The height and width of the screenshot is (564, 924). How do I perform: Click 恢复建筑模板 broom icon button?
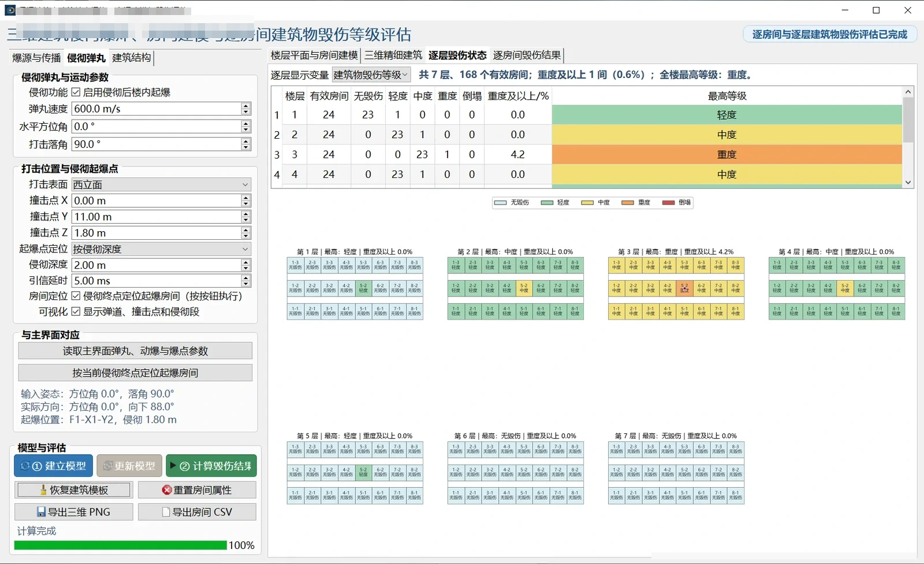tap(74, 490)
